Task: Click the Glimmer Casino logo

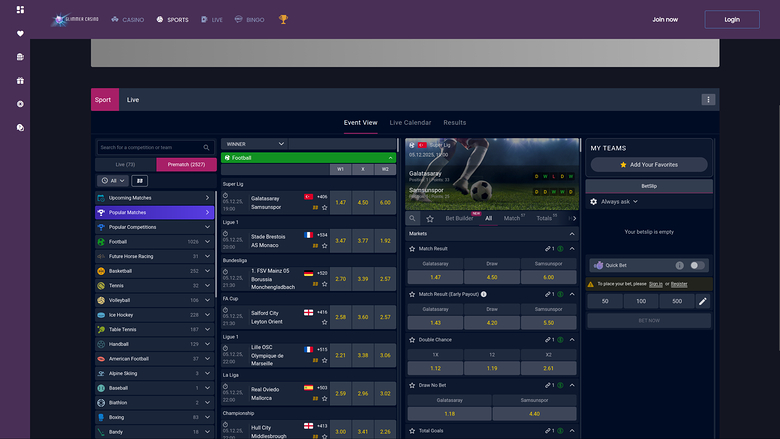Action: (x=75, y=19)
